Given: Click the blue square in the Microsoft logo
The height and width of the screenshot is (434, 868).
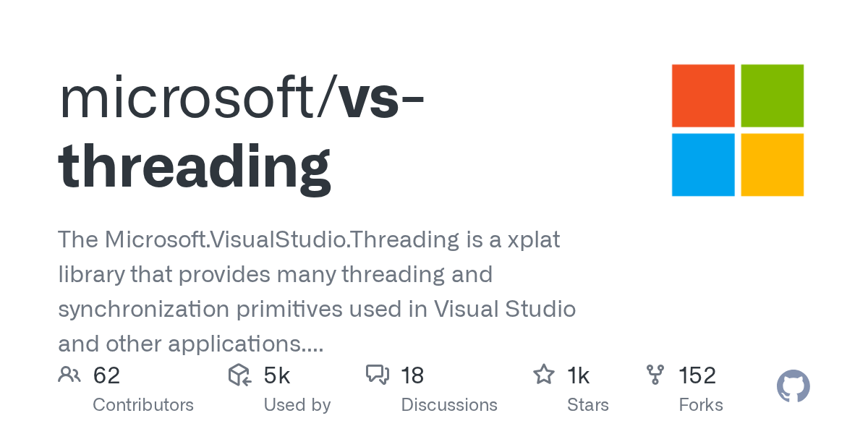Looking at the screenshot, I should click(x=703, y=165).
